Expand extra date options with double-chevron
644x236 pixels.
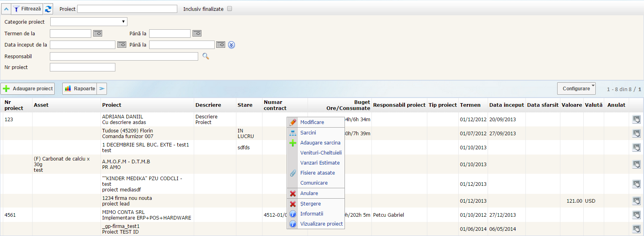pyautogui.click(x=232, y=45)
